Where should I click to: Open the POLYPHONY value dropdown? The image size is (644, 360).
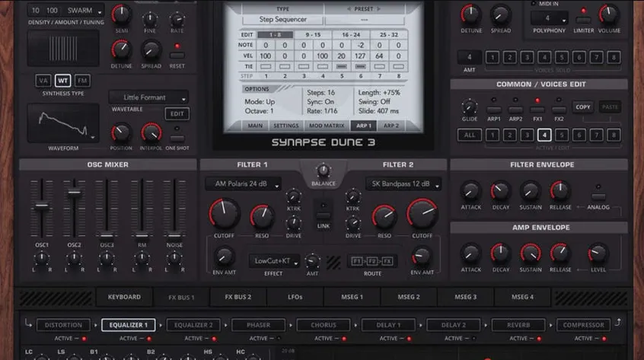[549, 18]
